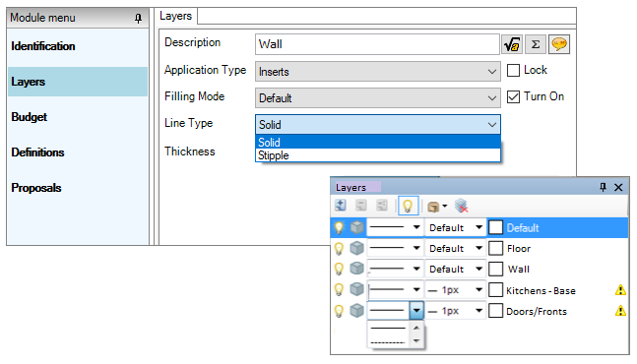Open thickness dropdown on Wall layer row
The height and width of the screenshot is (364, 637).
point(478,269)
